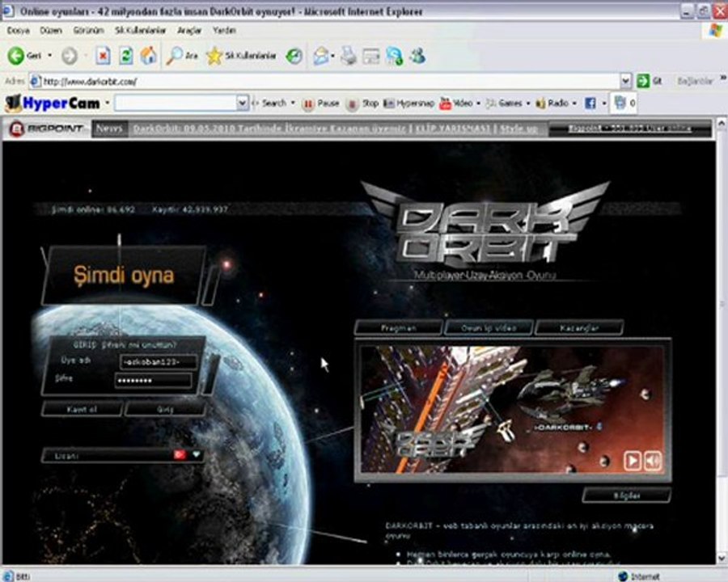Click the Üye adı username field
Viewport: 728px width, 582px height.
(x=159, y=362)
